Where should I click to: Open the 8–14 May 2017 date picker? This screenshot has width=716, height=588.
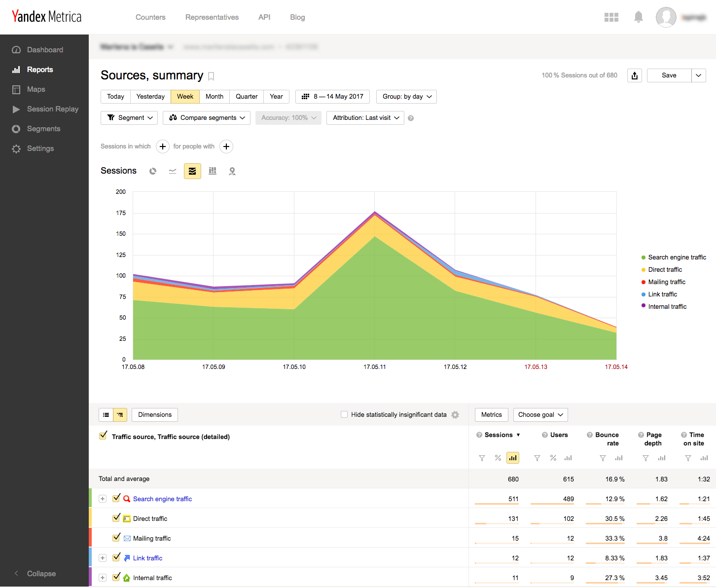(332, 97)
